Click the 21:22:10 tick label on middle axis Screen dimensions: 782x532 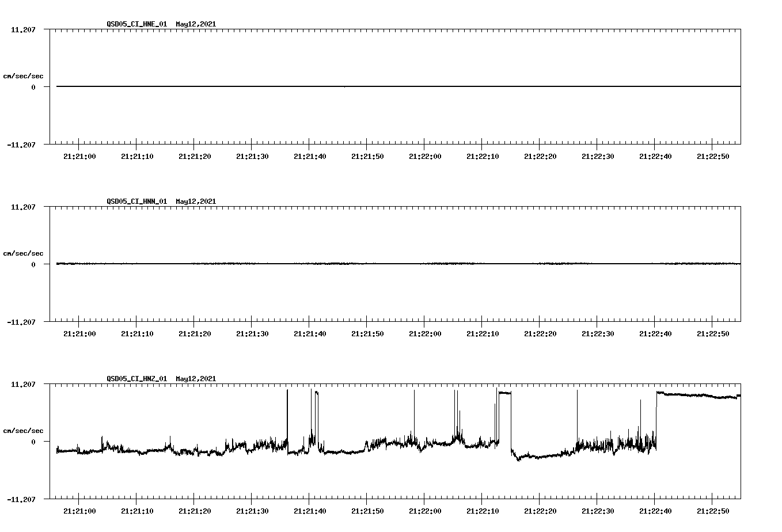pyautogui.click(x=483, y=332)
